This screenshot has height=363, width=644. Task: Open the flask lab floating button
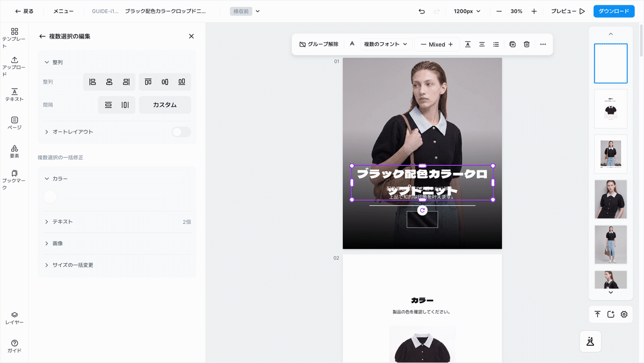coord(590,341)
